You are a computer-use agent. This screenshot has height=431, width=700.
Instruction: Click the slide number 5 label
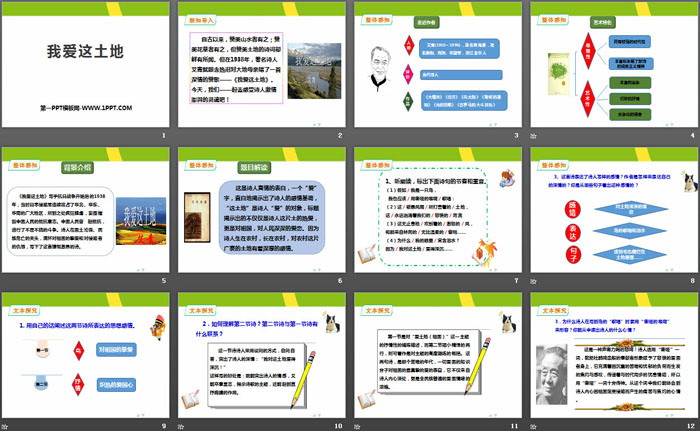click(x=164, y=280)
